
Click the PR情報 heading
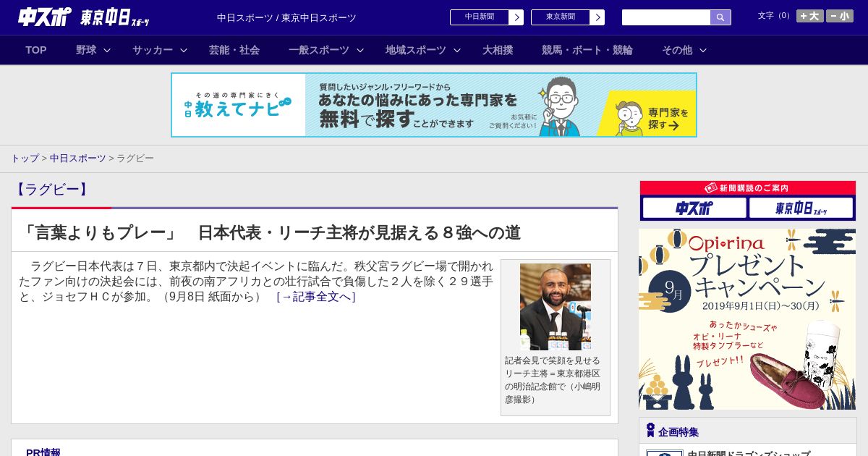tap(43, 452)
